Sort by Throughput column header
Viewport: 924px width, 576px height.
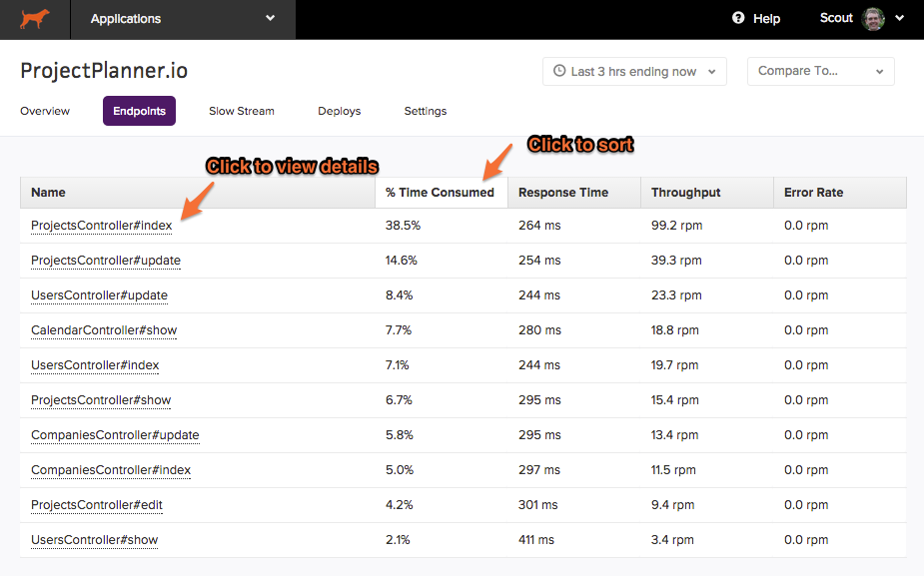click(707, 193)
